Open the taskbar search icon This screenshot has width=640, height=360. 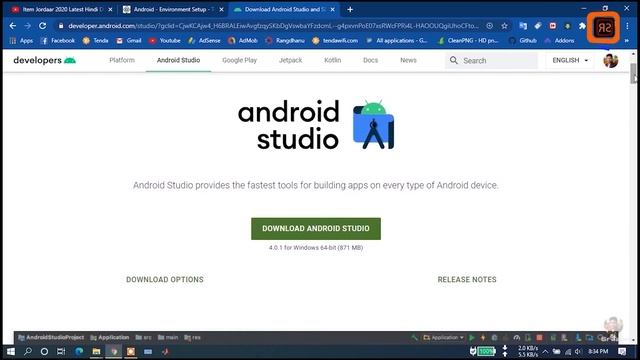click(28, 351)
